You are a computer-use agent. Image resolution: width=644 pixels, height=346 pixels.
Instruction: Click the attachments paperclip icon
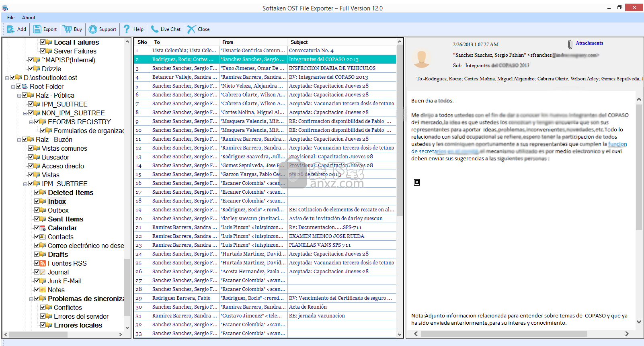[570, 44]
